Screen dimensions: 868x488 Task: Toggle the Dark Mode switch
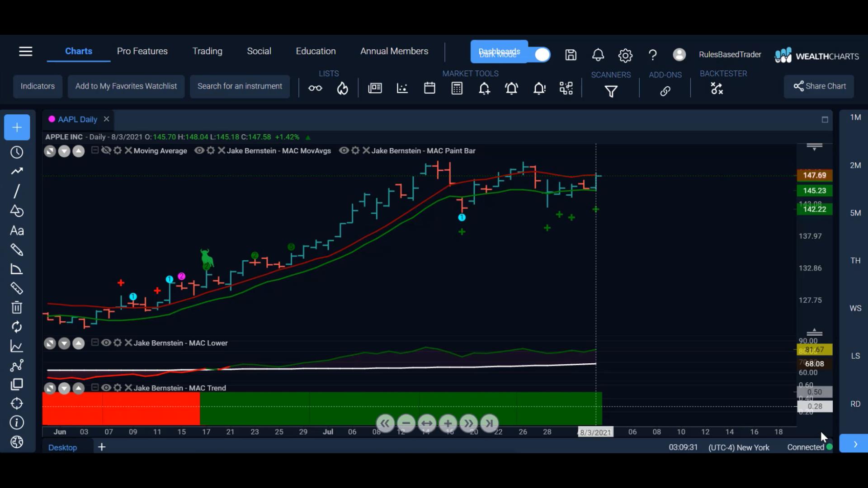[x=542, y=55]
